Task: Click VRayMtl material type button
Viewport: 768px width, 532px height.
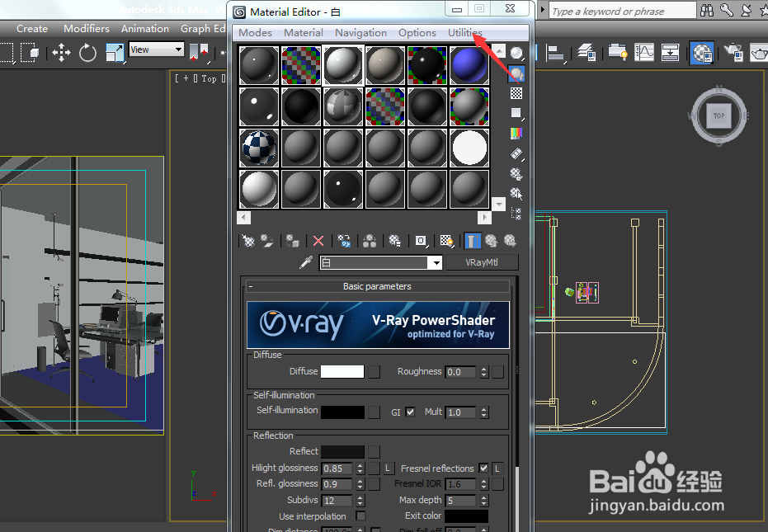Action: (482, 262)
